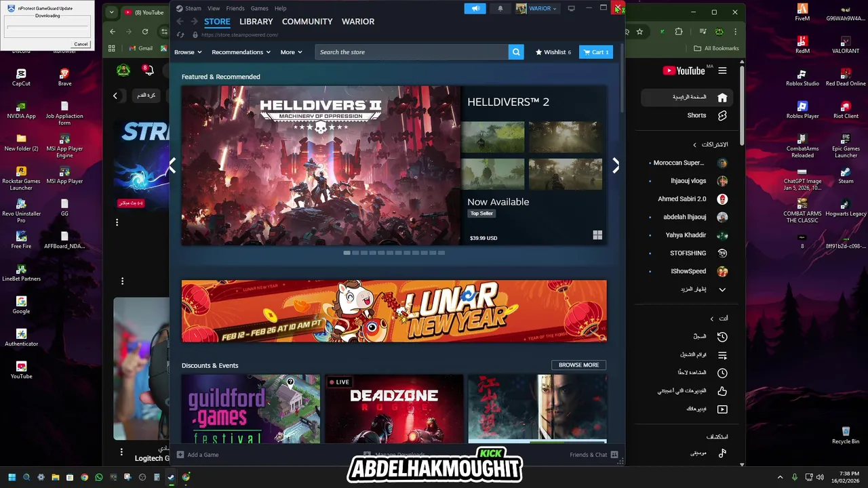Open the Lunar New Year sale banner
The width and height of the screenshot is (868, 488).
(x=394, y=311)
